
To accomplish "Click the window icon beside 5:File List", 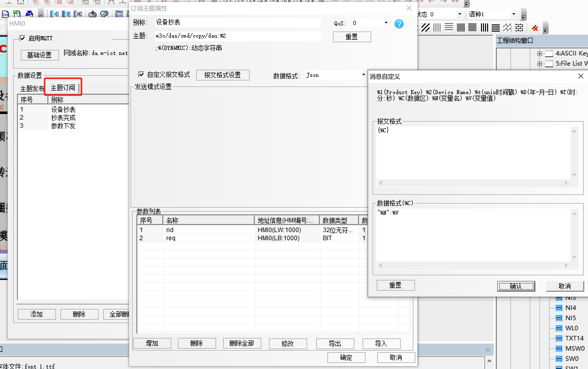I will pos(549,64).
